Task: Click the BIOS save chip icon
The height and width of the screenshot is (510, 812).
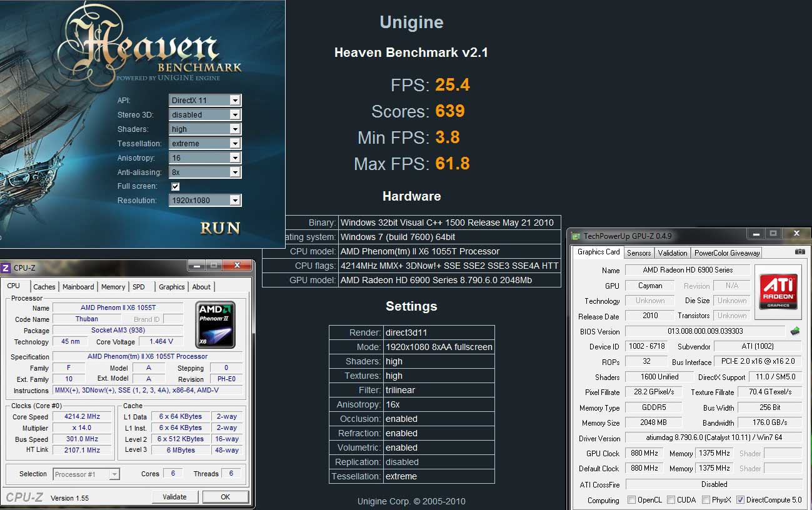Action: point(795,331)
